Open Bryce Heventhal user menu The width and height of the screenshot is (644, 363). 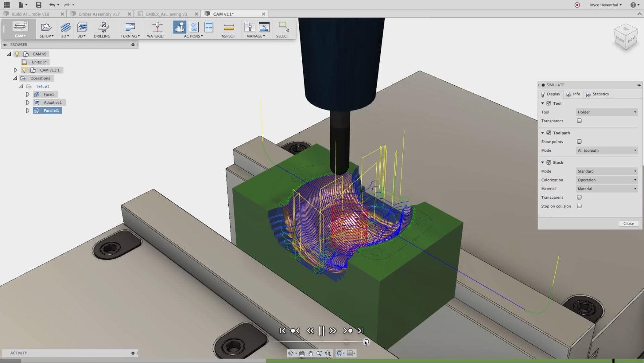pyautogui.click(x=605, y=5)
